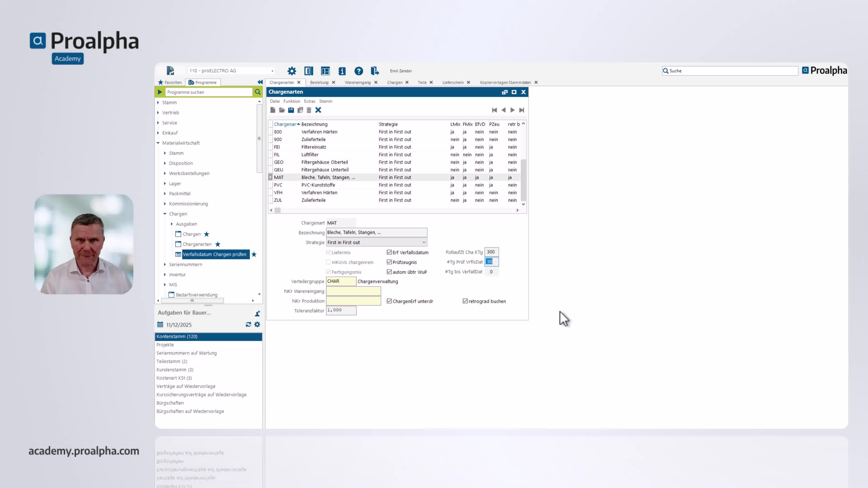Screen dimensions: 868x488
Task: Create a new record via the new document icon
Action: [x=273, y=110]
